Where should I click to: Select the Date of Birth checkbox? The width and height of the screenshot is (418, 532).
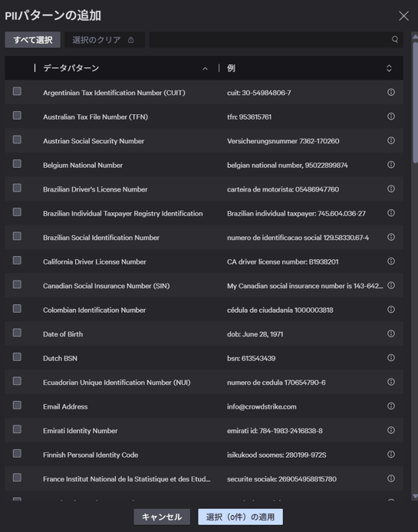pos(17,333)
